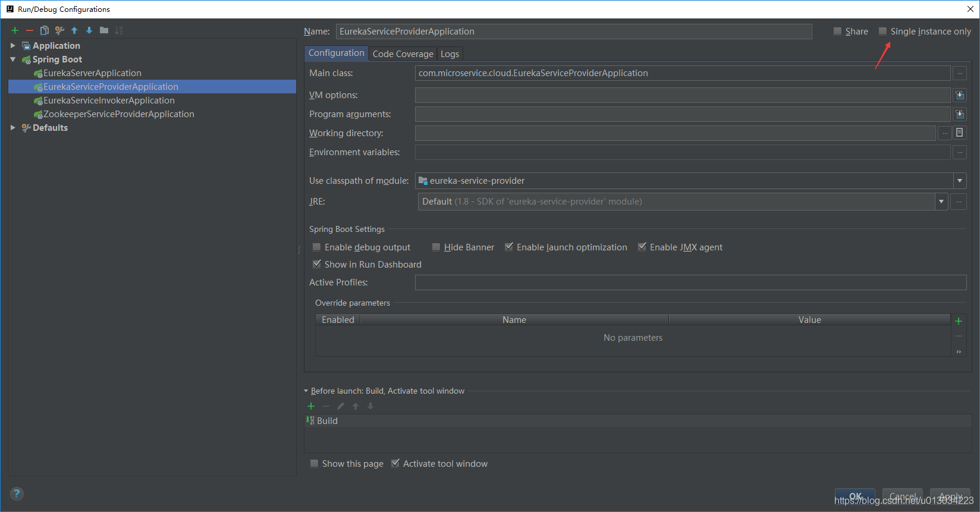Open the JRE dropdown
Screen dimensions: 980x512
(x=941, y=202)
